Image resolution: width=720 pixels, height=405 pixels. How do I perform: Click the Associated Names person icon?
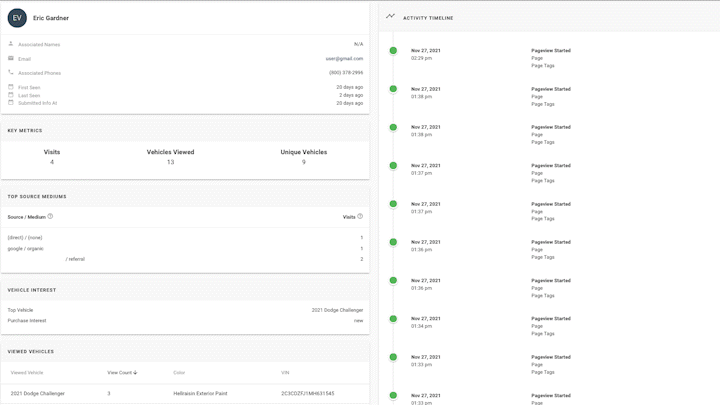tap(11, 44)
